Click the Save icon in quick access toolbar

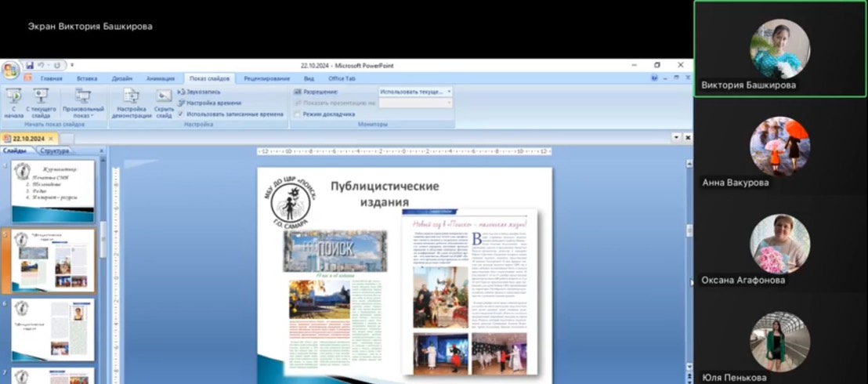point(30,65)
